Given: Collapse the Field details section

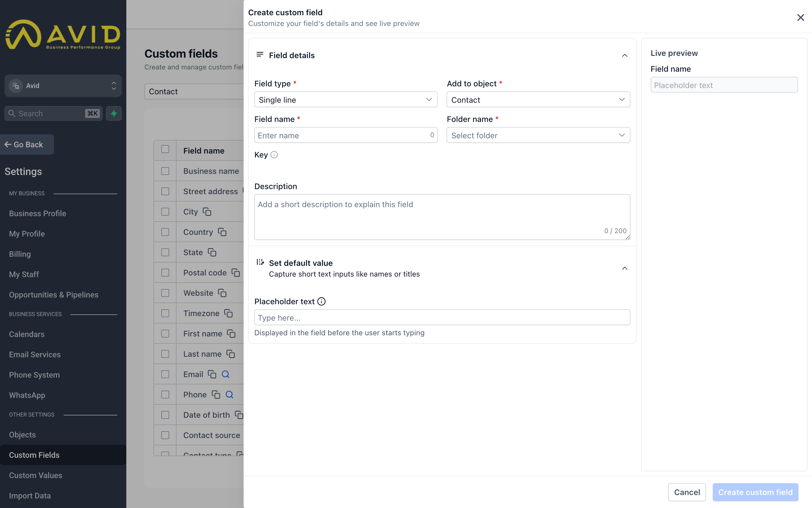Looking at the screenshot, I should [x=625, y=55].
